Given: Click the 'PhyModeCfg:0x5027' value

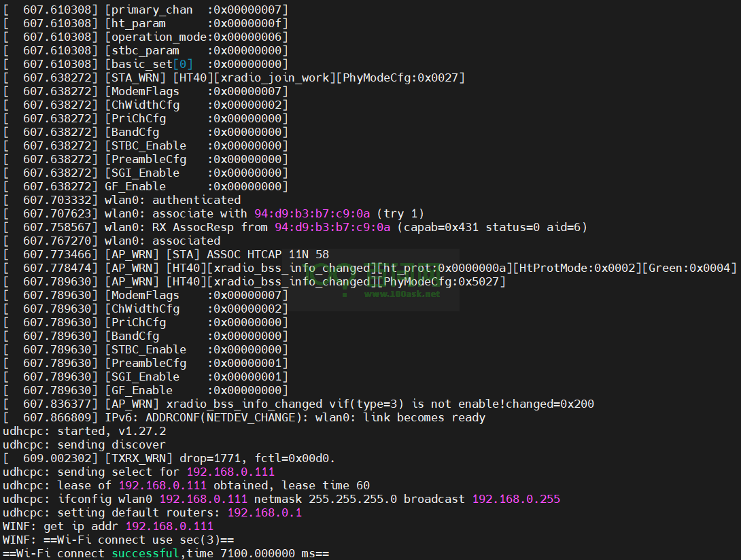Looking at the screenshot, I should [x=441, y=281].
